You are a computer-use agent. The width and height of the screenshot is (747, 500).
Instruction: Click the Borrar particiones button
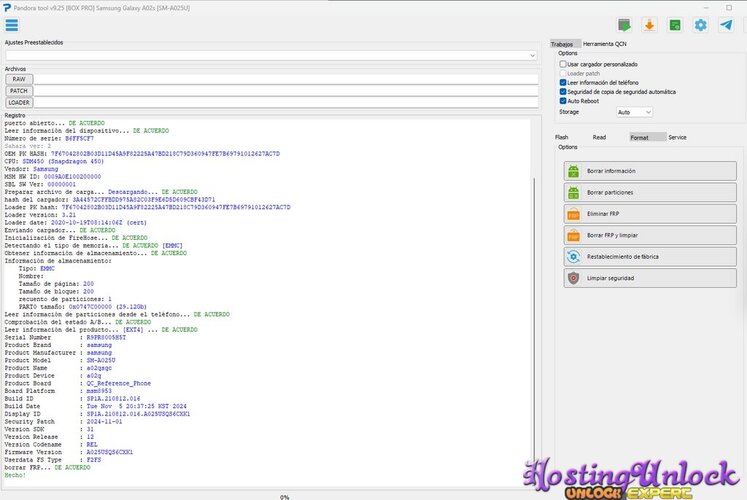650,192
